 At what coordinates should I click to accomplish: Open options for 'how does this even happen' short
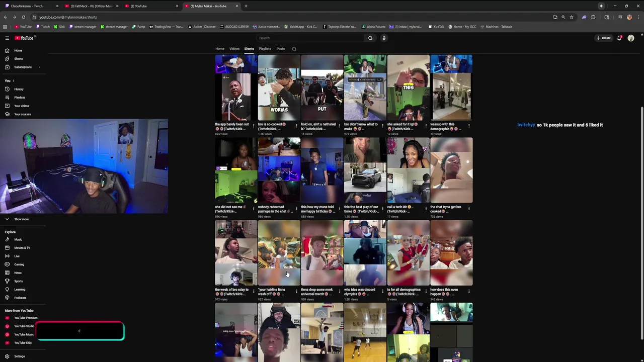[469, 291]
